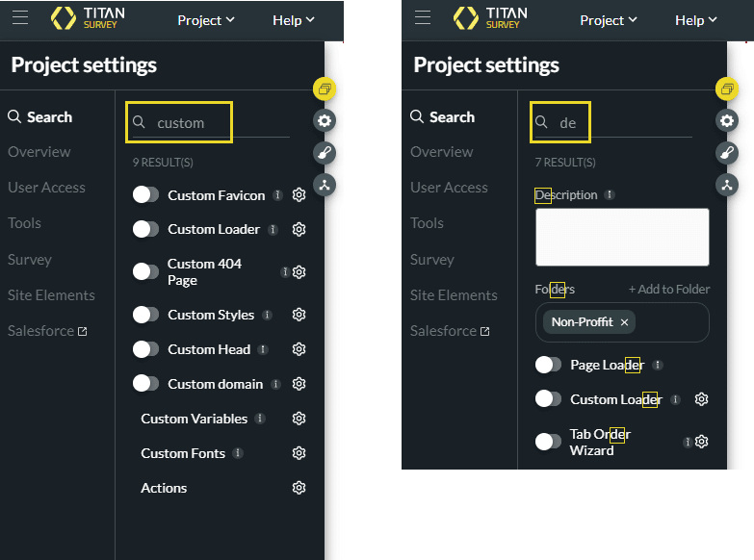The height and width of the screenshot is (560, 754).
Task: Remove the Non-Proffit folder tag with X
Action: click(624, 322)
